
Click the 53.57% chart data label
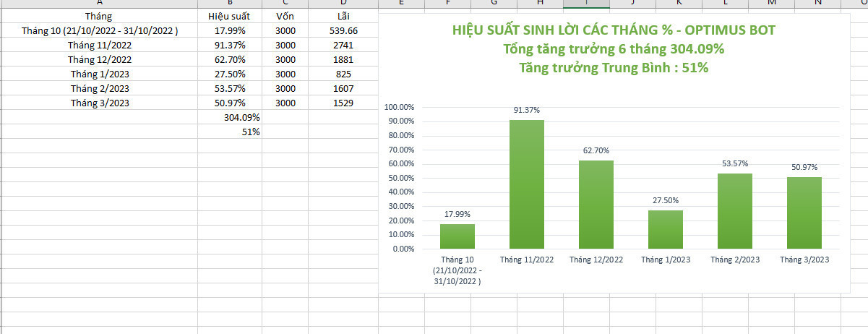(735, 163)
